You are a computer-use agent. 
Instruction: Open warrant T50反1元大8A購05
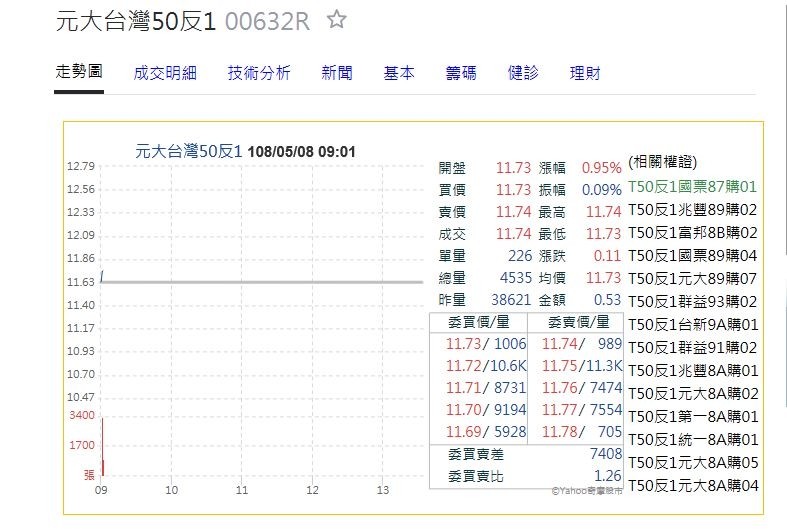[x=693, y=463]
